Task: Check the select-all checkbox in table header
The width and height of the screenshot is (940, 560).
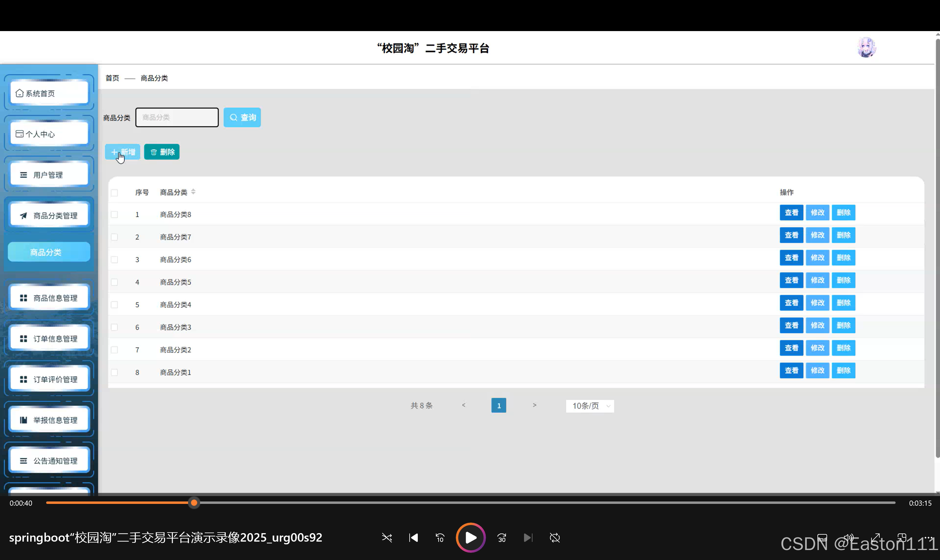Action: tap(114, 192)
